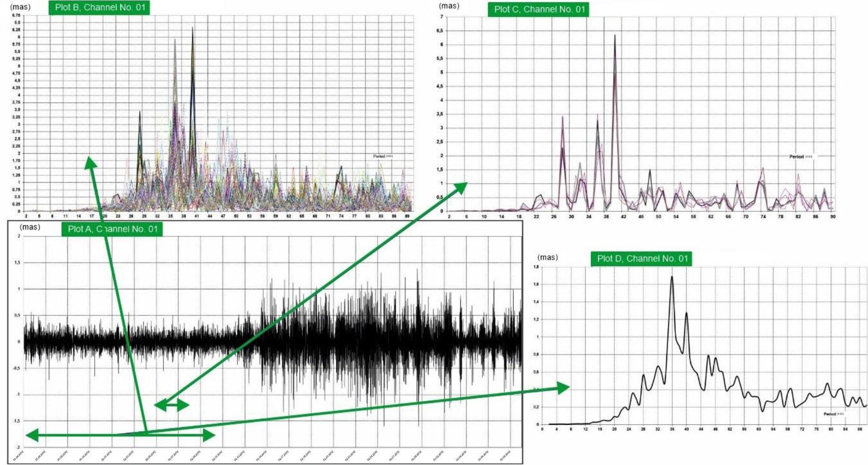Click the long double-headed green arrow in Plot A

pyautogui.click(x=120, y=435)
